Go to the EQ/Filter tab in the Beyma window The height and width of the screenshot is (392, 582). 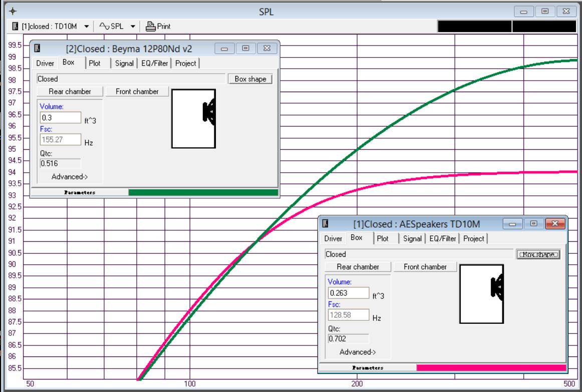pyautogui.click(x=155, y=63)
